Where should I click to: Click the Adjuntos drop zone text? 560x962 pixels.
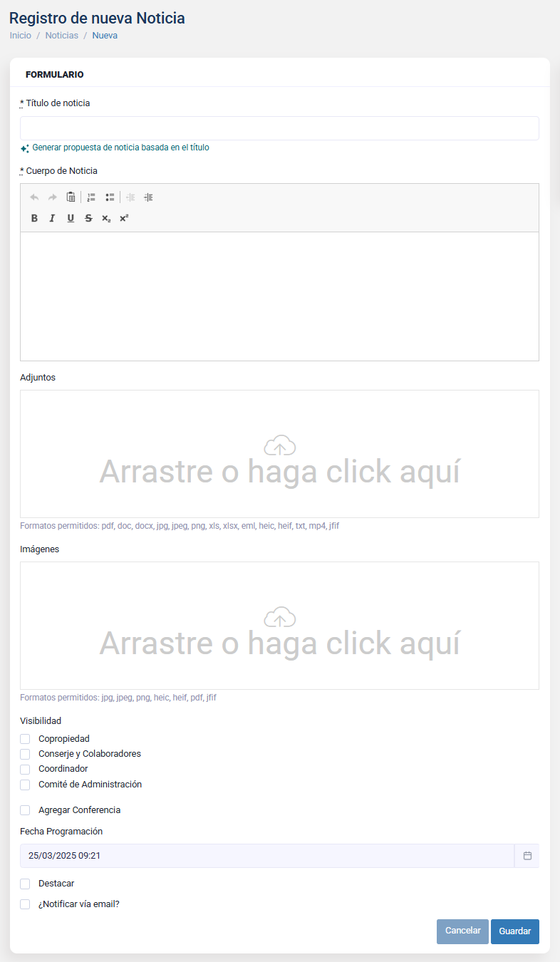pyautogui.click(x=279, y=472)
